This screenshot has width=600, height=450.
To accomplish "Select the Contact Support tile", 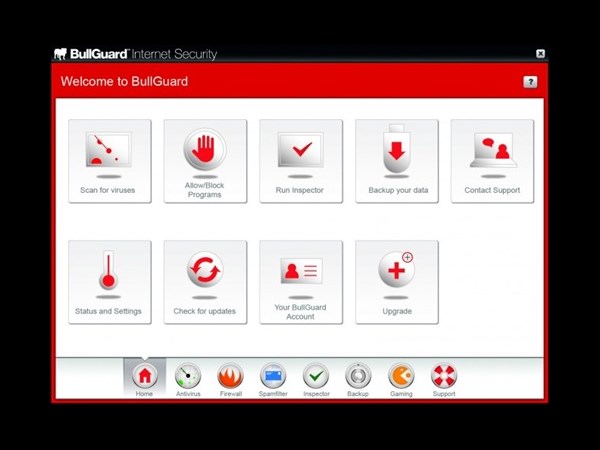I will pyautogui.click(x=491, y=161).
